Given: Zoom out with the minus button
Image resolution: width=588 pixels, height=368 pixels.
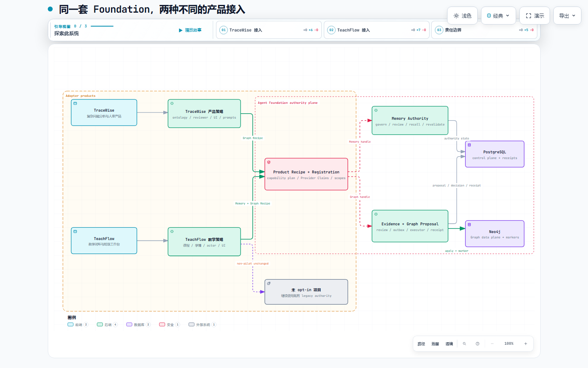Looking at the screenshot, I should point(492,344).
